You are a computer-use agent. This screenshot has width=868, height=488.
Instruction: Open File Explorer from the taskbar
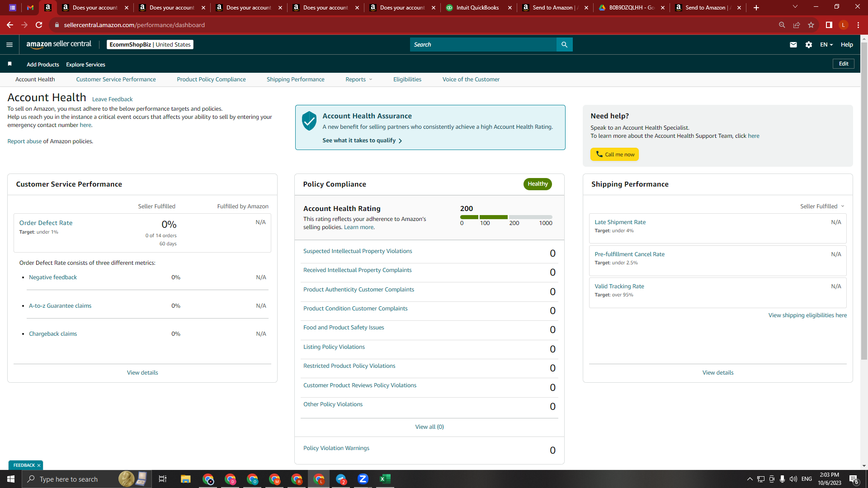[186, 479]
